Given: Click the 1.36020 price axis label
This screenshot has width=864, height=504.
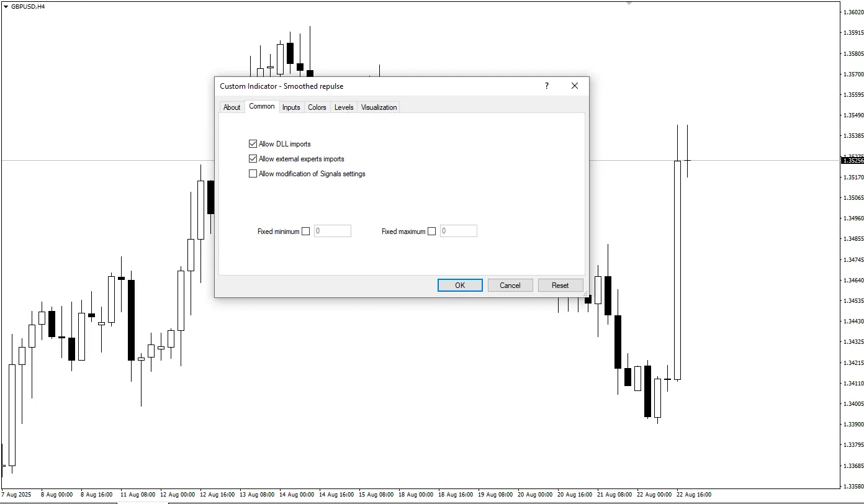Looking at the screenshot, I should coord(853,12).
